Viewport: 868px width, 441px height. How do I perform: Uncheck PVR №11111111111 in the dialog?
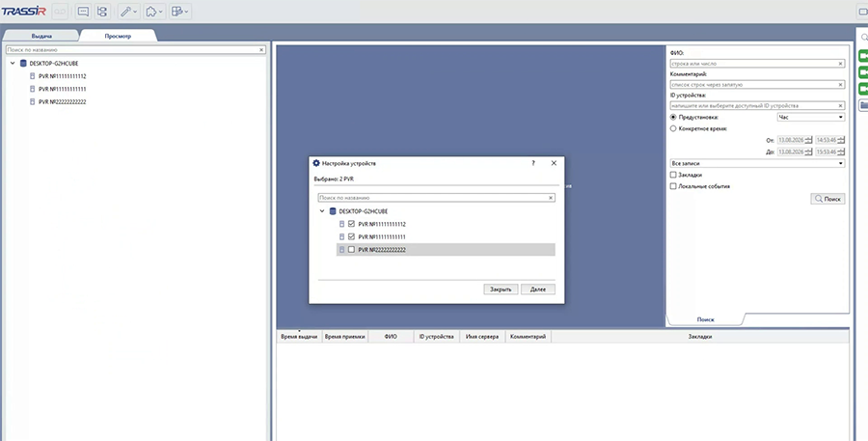point(351,236)
